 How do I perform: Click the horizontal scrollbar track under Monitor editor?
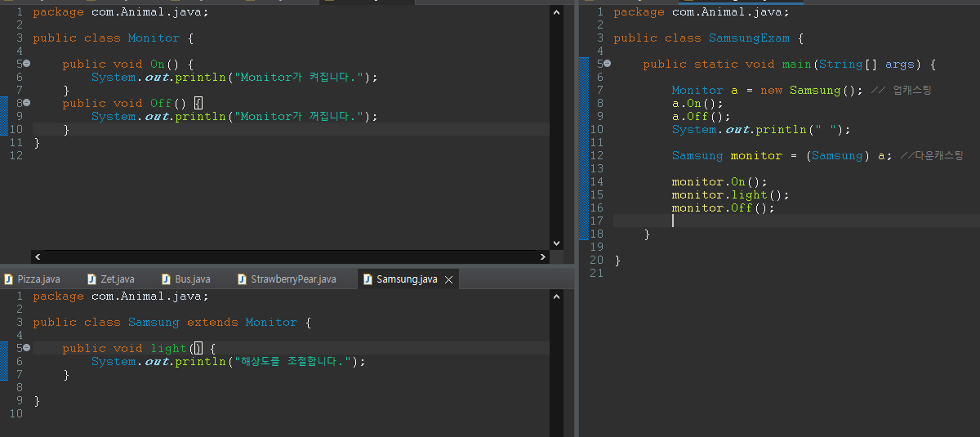pos(291,257)
